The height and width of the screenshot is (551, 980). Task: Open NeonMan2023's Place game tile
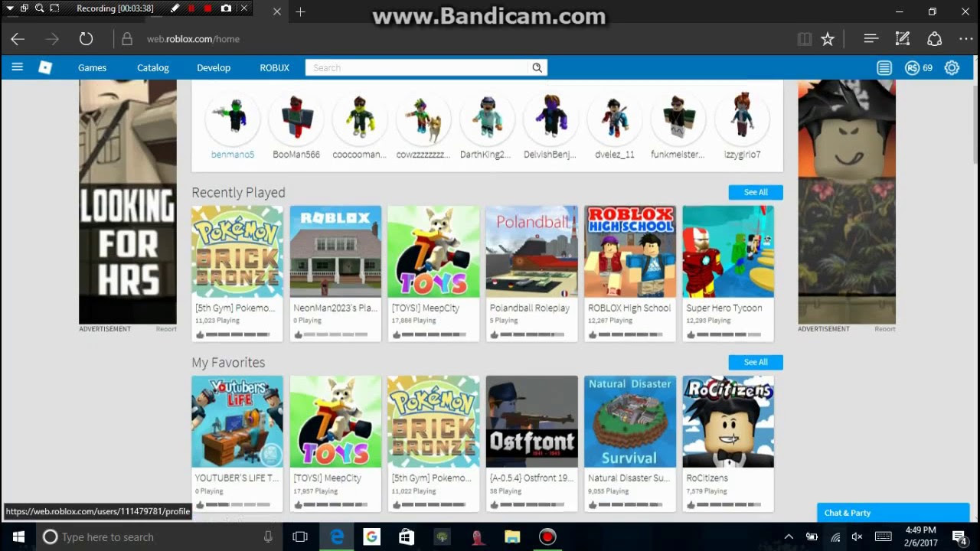point(335,273)
